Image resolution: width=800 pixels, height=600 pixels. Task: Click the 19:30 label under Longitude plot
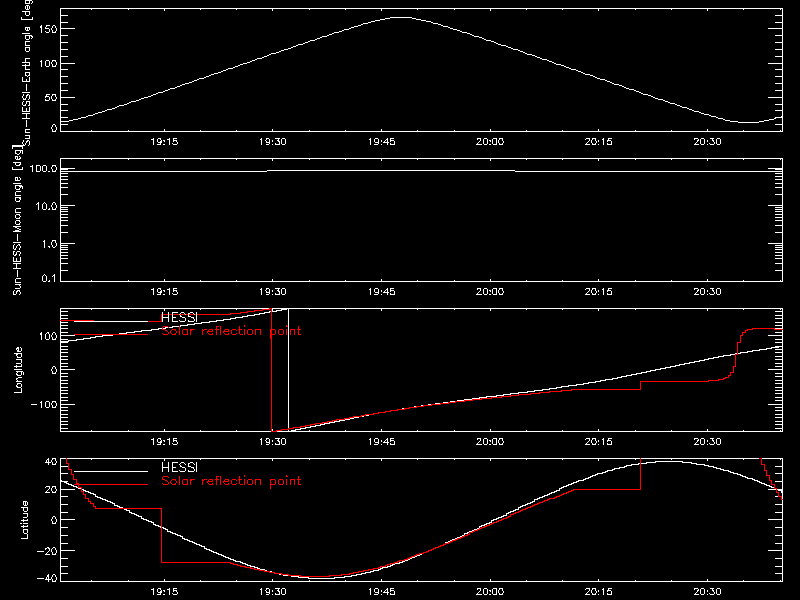(x=273, y=441)
